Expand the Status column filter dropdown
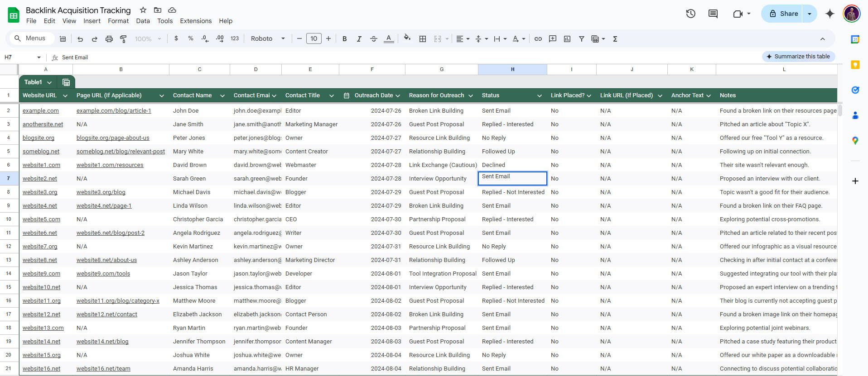The image size is (868, 376). [539, 95]
